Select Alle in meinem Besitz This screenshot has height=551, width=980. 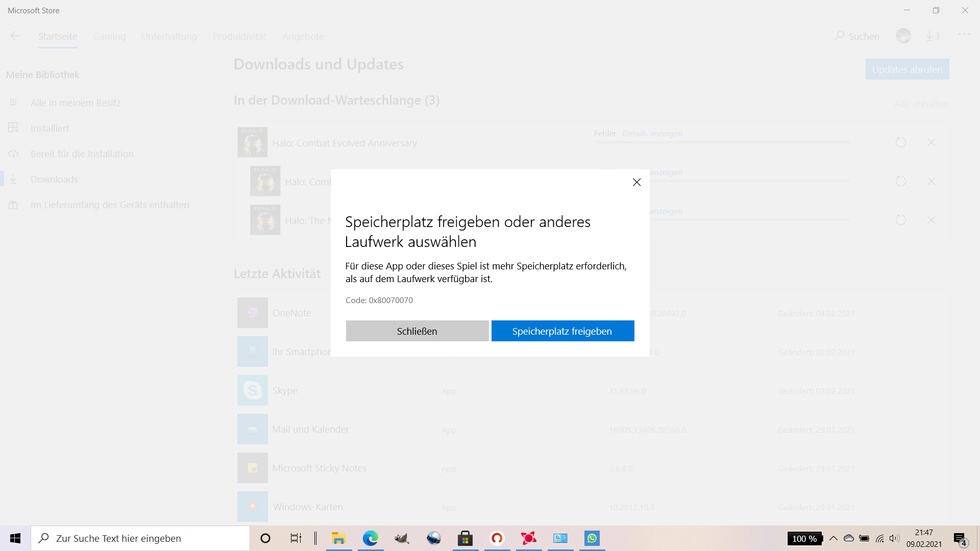click(76, 103)
